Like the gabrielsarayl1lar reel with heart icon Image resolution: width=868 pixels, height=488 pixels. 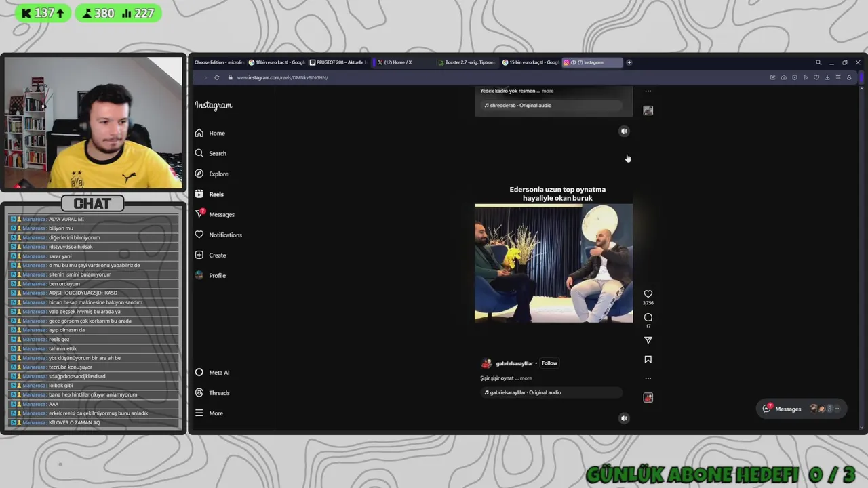[x=648, y=294]
